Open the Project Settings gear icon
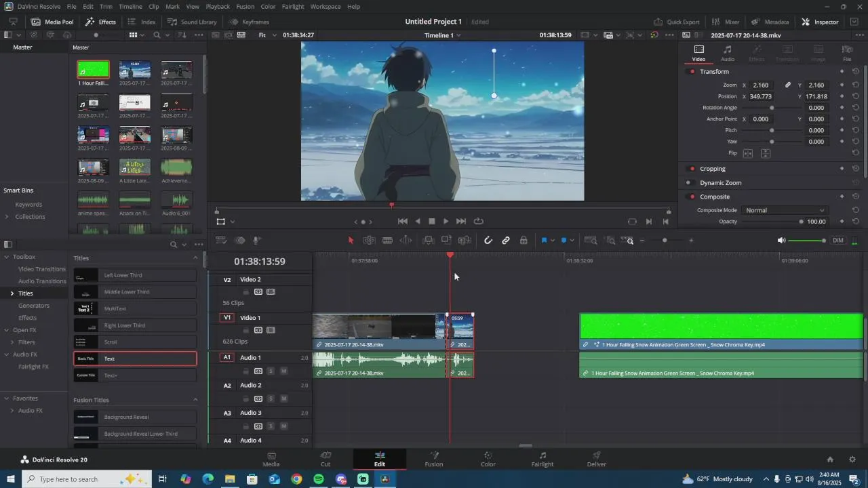 coord(852,460)
